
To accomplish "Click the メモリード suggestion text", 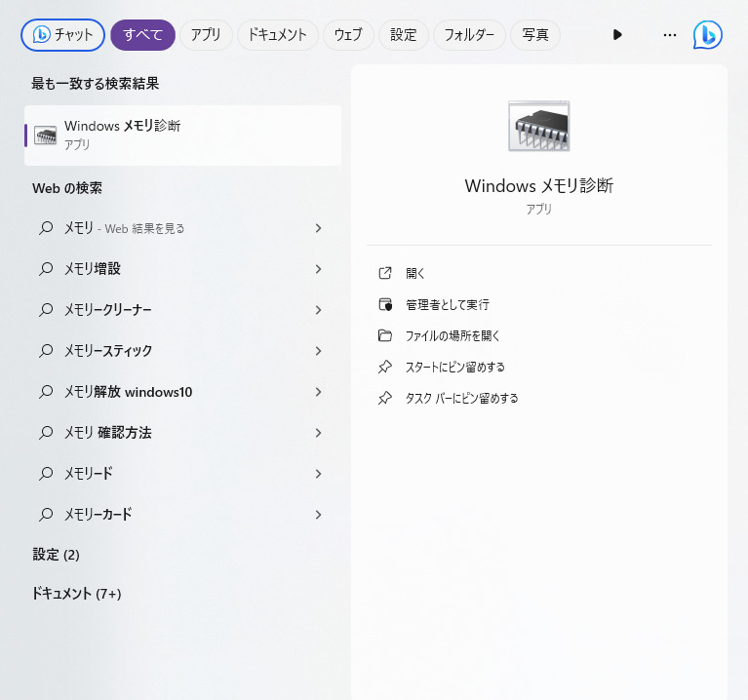I will (x=89, y=474).
